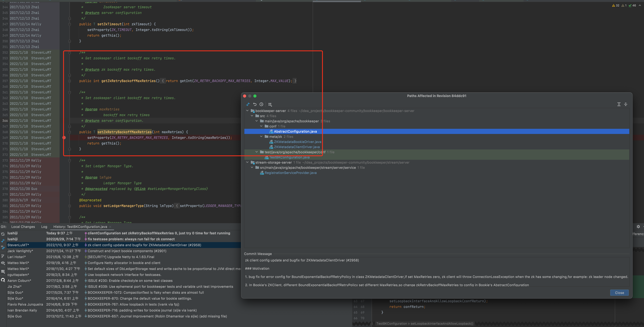Click the clock history icon in dialog

coord(261,104)
